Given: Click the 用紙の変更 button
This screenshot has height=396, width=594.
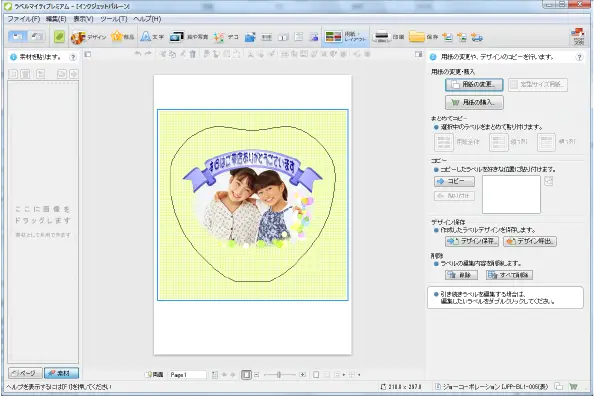Looking at the screenshot, I should [474, 85].
